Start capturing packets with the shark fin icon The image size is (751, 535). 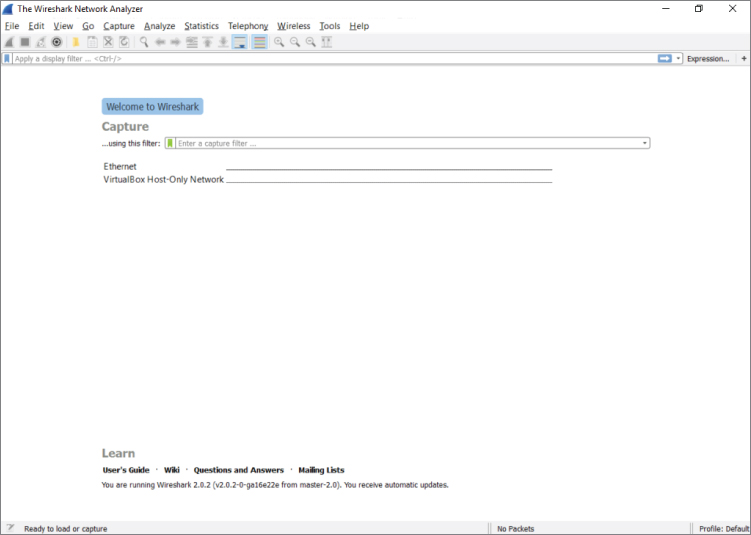pos(9,42)
